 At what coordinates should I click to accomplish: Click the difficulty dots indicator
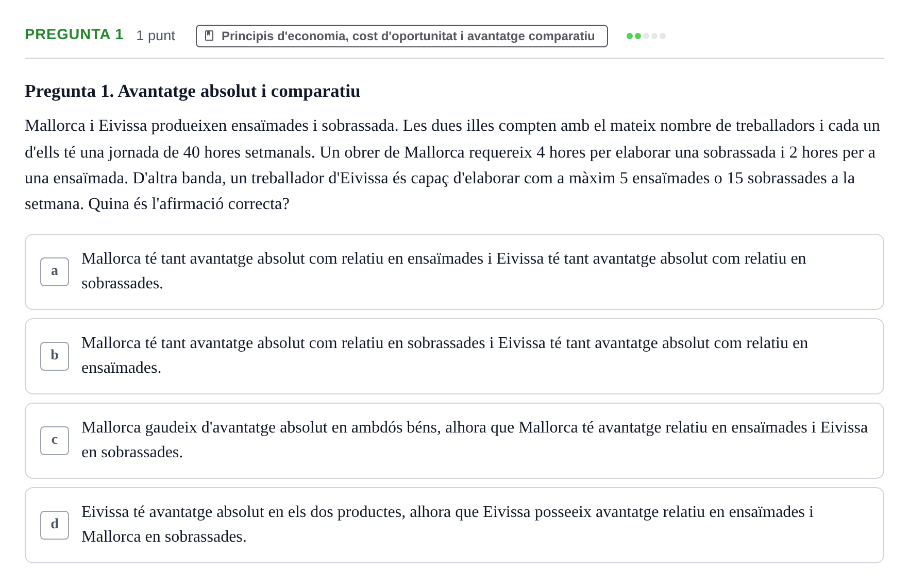click(646, 36)
